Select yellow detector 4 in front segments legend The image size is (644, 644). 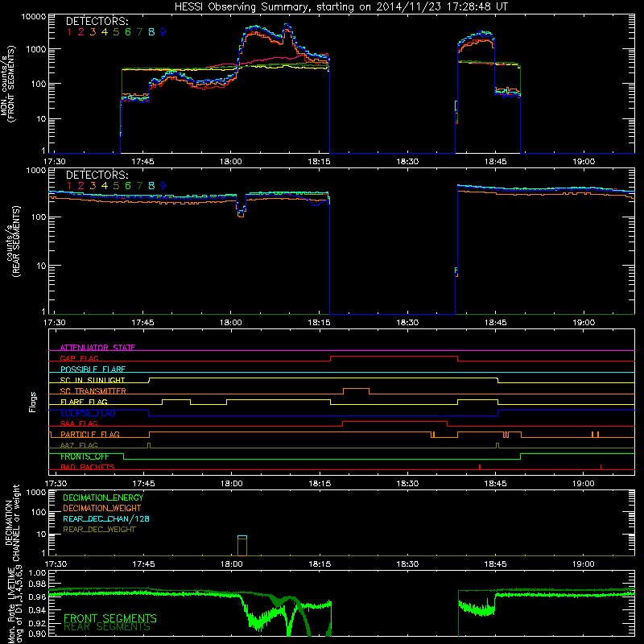105,32
